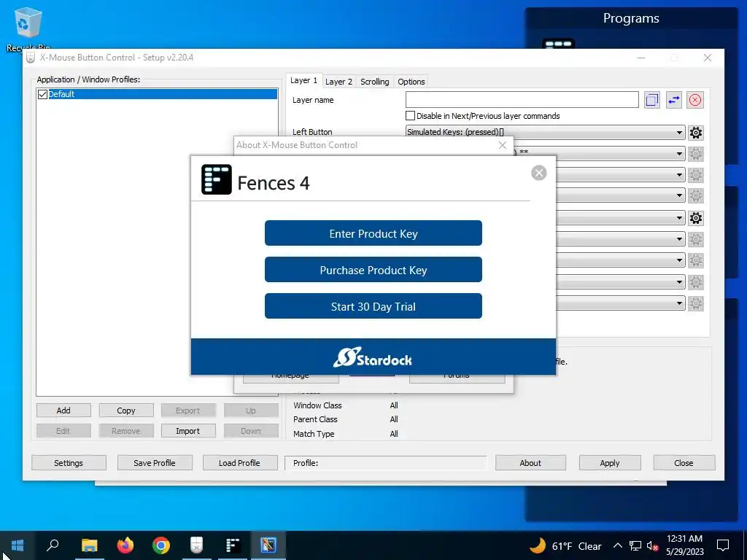The width and height of the screenshot is (747, 560).
Task: Open the Options tab
Action: coord(411,82)
